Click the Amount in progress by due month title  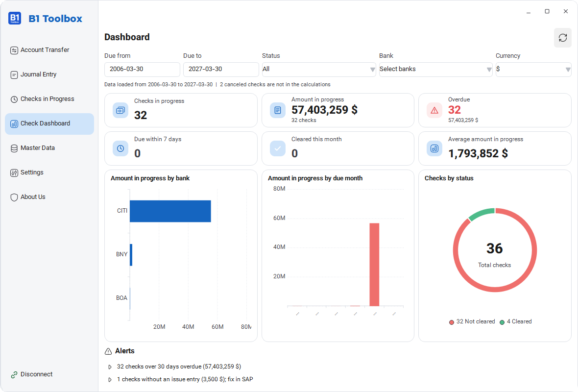315,178
